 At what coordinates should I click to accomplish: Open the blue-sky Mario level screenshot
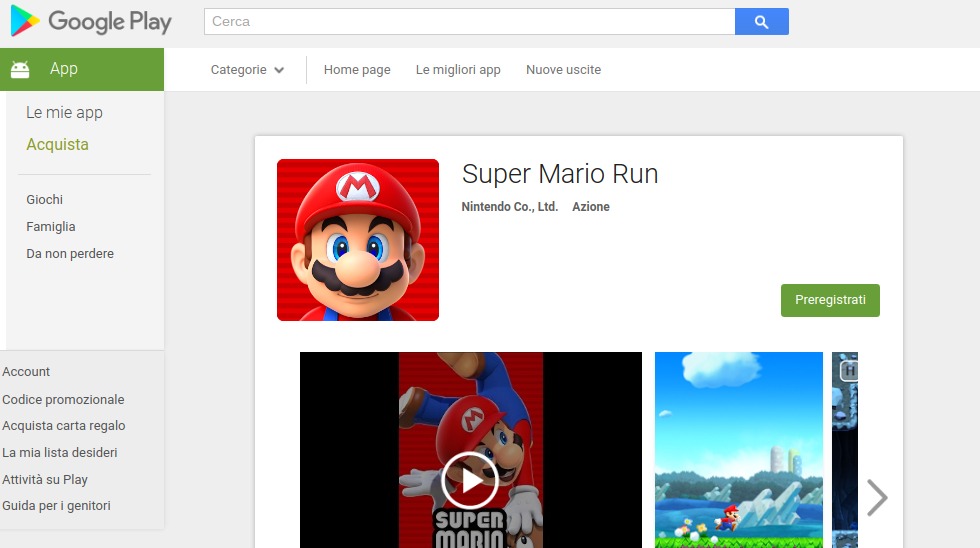tap(739, 450)
